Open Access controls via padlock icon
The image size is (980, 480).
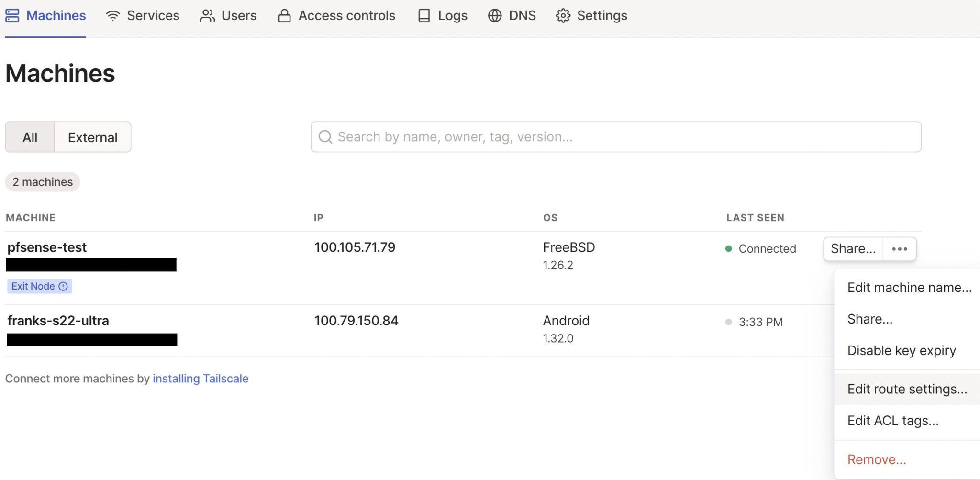[284, 15]
